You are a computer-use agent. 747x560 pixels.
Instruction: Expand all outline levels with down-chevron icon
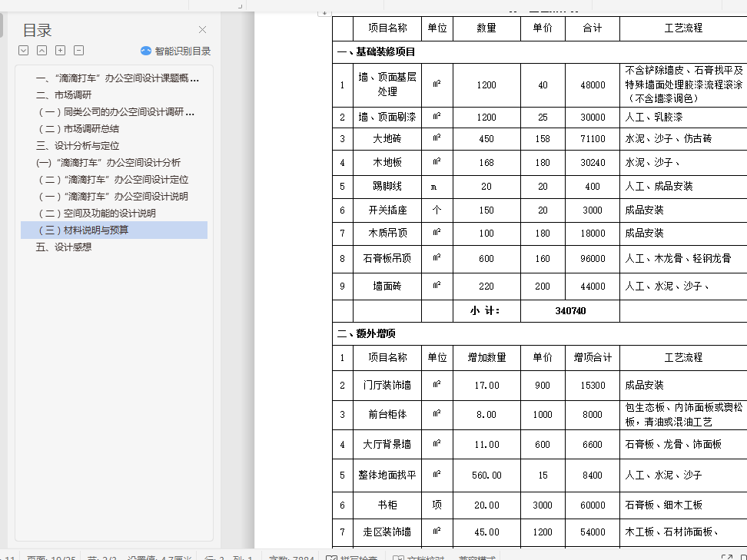(23, 51)
